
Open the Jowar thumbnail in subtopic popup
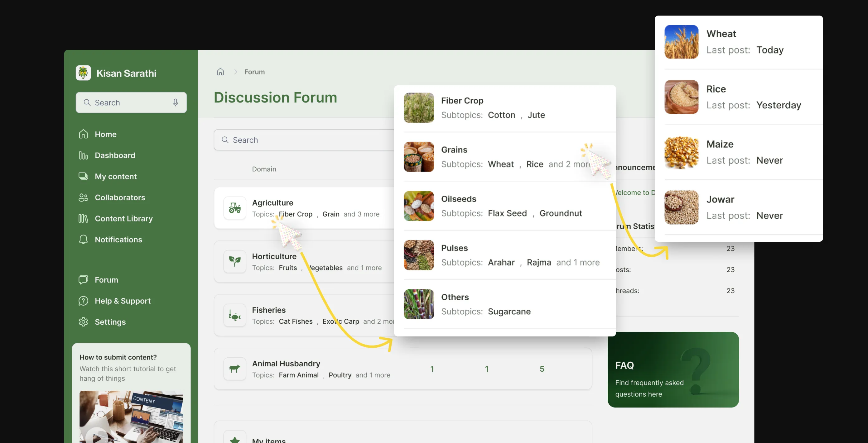click(x=681, y=207)
